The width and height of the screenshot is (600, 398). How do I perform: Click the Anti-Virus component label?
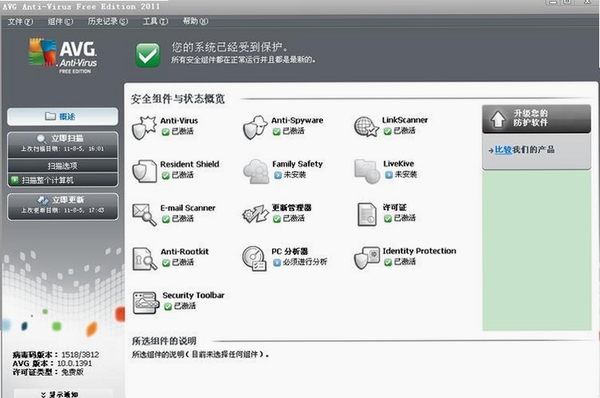click(x=179, y=121)
